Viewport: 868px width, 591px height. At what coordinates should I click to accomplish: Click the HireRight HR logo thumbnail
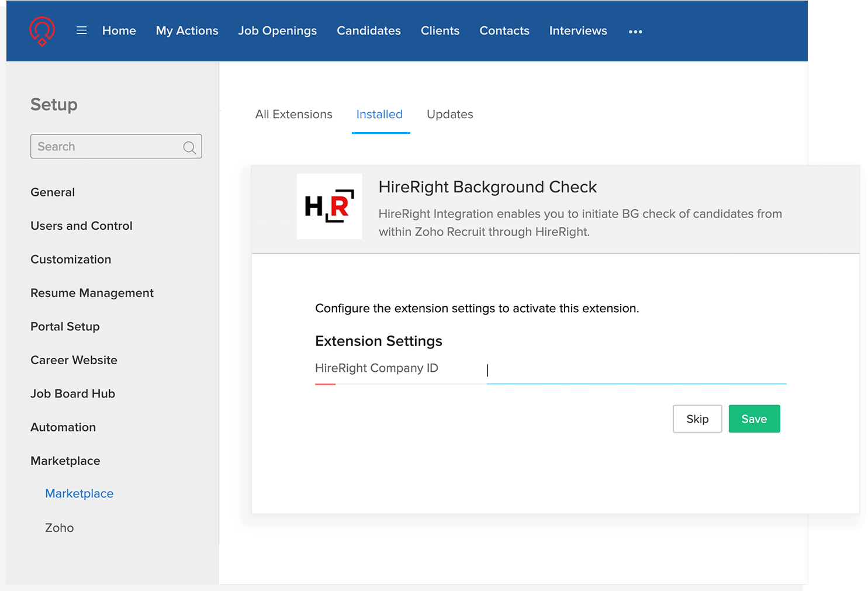pyautogui.click(x=329, y=206)
